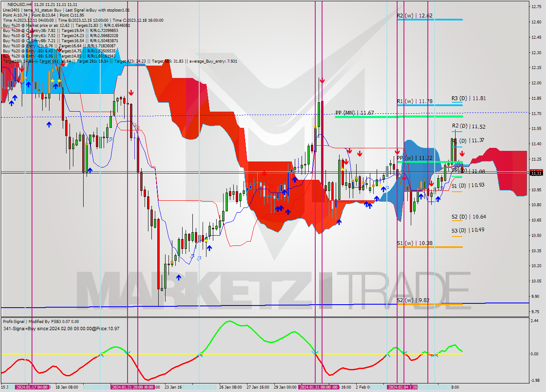
Task: Click the 'Buy %20 @ Entry -88: 5.95' line
Action: click(x=59, y=56)
